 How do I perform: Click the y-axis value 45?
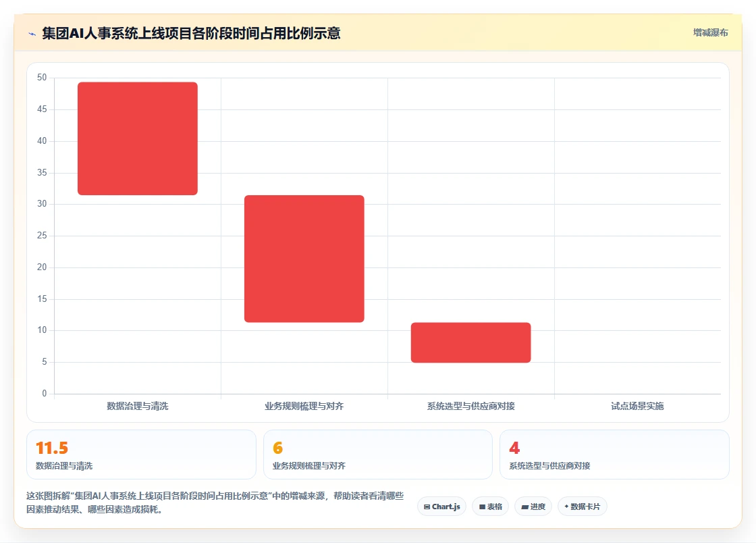point(42,109)
